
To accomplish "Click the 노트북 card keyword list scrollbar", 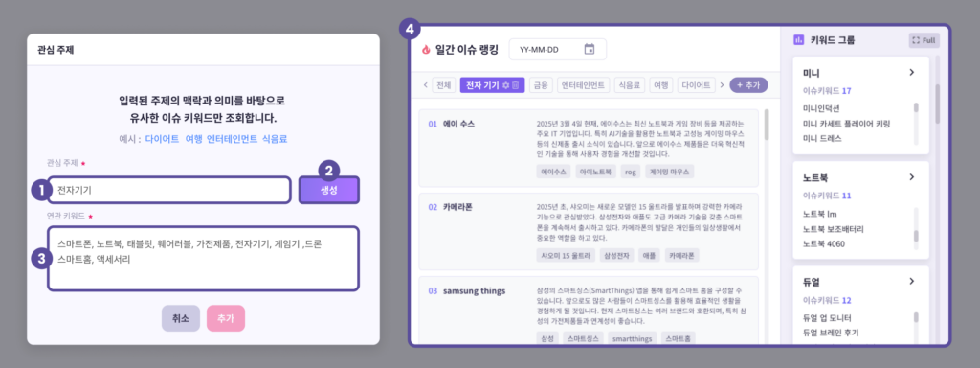I will point(916,236).
